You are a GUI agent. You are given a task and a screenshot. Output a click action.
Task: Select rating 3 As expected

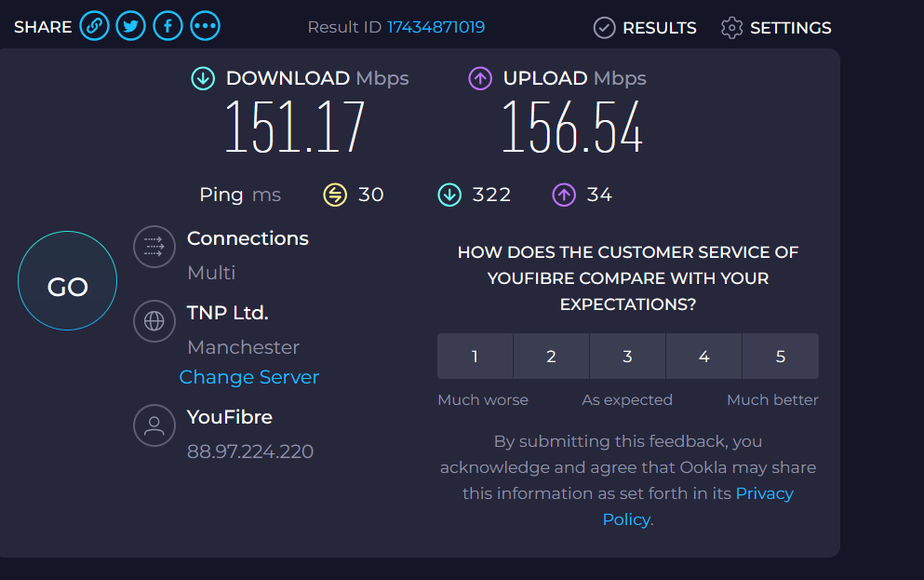coord(627,357)
